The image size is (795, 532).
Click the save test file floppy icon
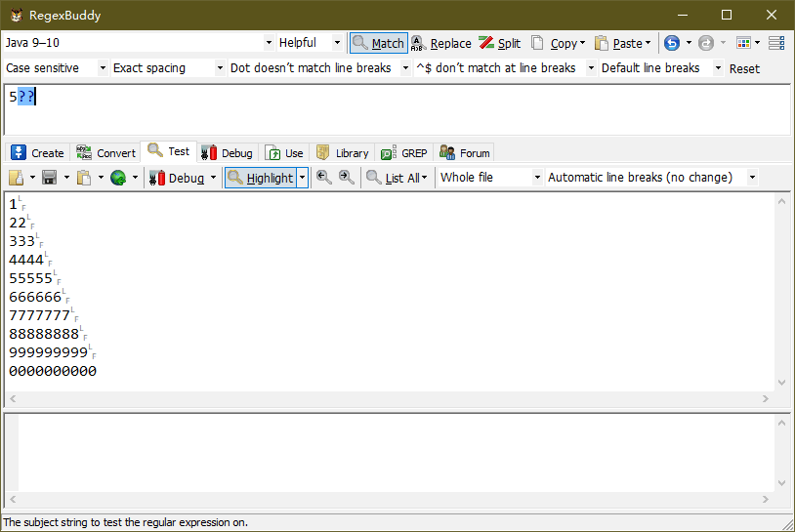(x=49, y=178)
